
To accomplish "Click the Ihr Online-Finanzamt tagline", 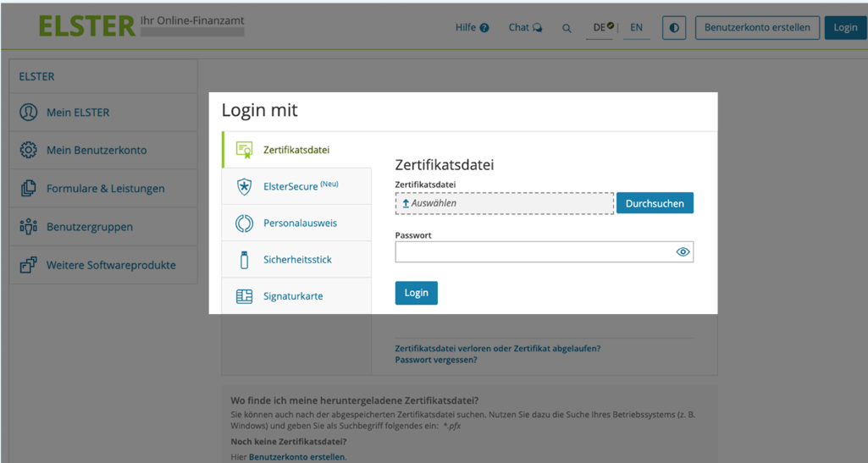I will (x=192, y=20).
